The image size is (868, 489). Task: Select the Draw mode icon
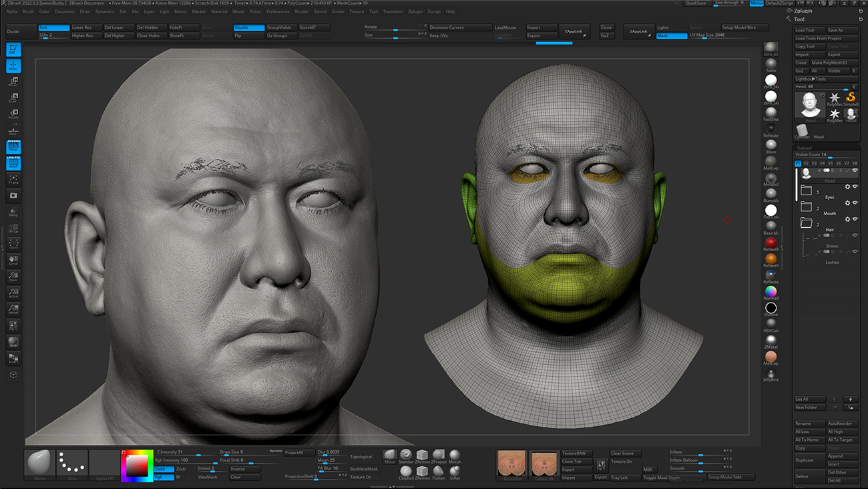pos(13,65)
